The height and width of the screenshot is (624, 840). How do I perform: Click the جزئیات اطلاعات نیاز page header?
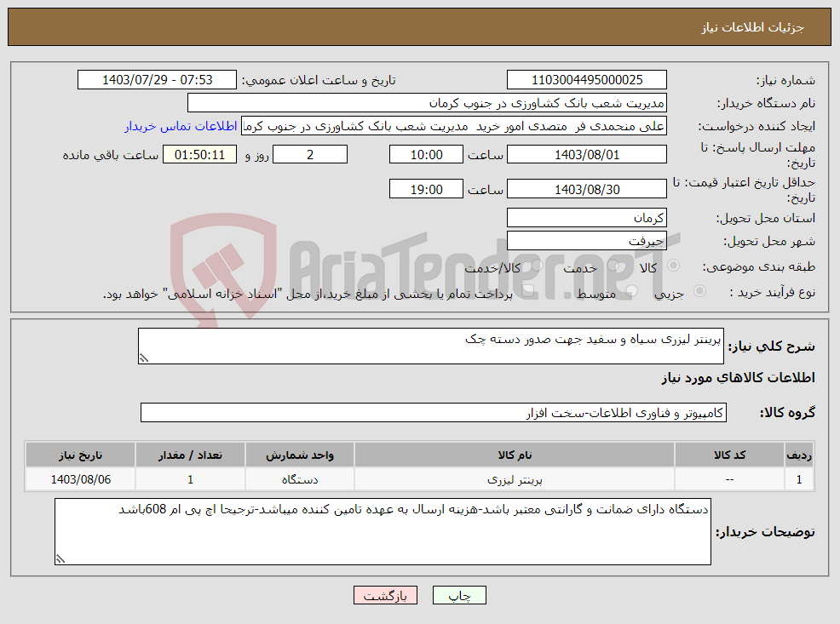tap(752, 27)
